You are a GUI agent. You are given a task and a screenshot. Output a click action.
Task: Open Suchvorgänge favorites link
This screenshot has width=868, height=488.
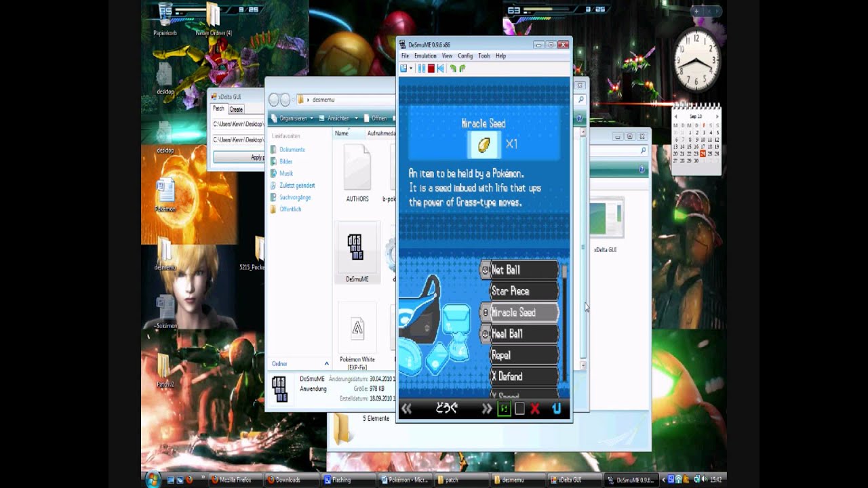tap(290, 197)
